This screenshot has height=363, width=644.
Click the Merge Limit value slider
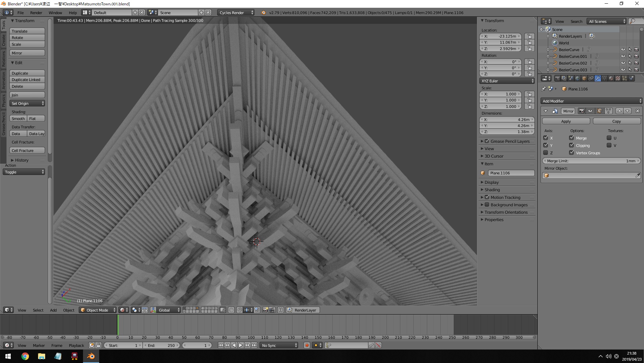[591, 161]
